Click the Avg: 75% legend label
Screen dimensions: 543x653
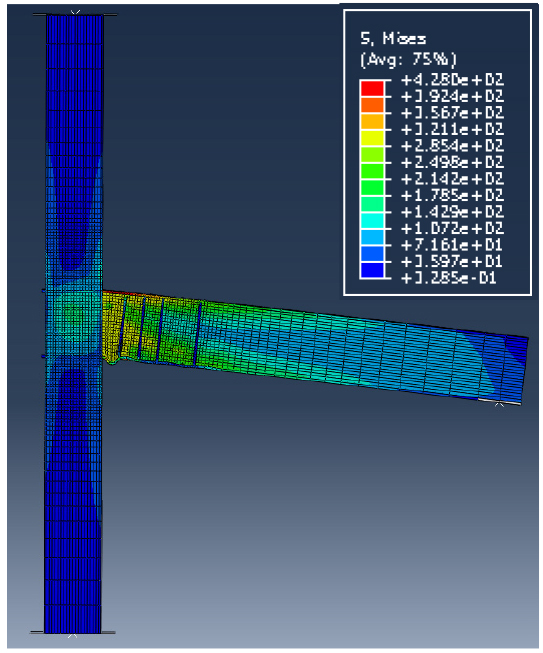point(408,59)
